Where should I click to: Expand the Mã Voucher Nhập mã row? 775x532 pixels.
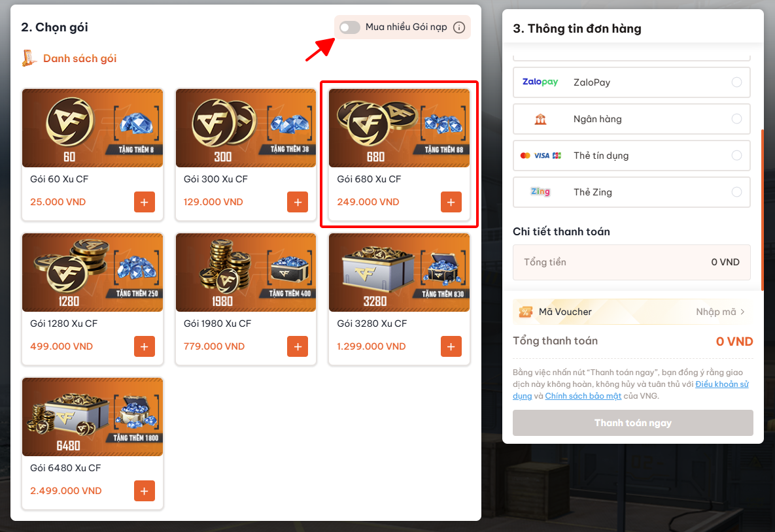(720, 312)
